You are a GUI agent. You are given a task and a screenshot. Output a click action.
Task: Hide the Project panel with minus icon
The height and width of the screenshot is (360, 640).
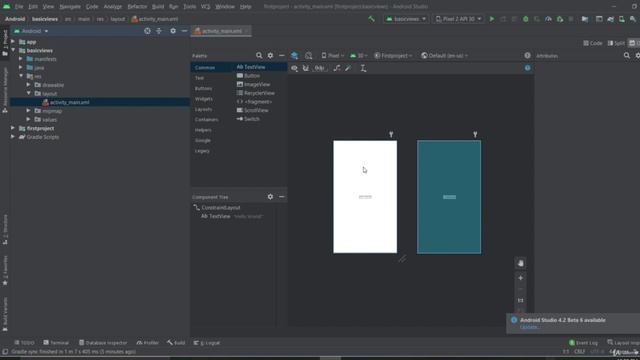click(184, 31)
